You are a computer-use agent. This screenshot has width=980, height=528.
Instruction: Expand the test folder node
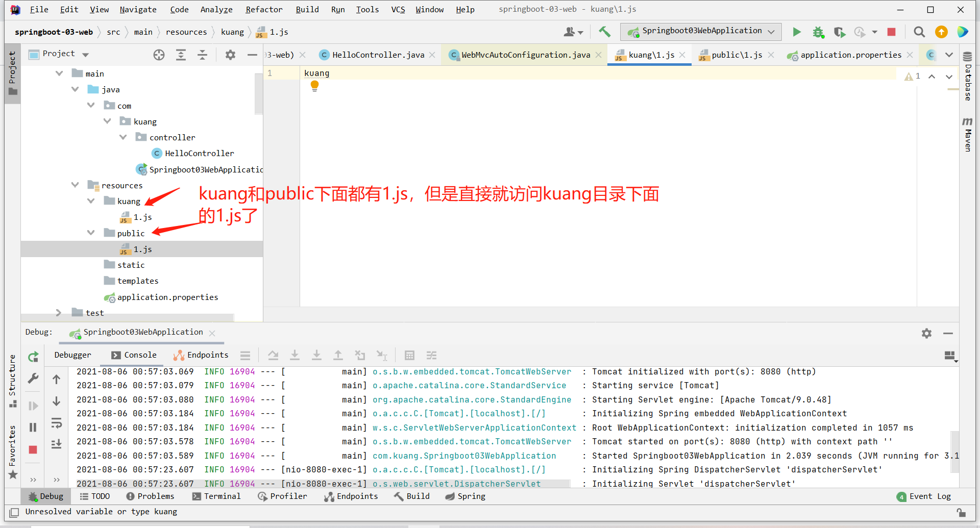(58, 313)
